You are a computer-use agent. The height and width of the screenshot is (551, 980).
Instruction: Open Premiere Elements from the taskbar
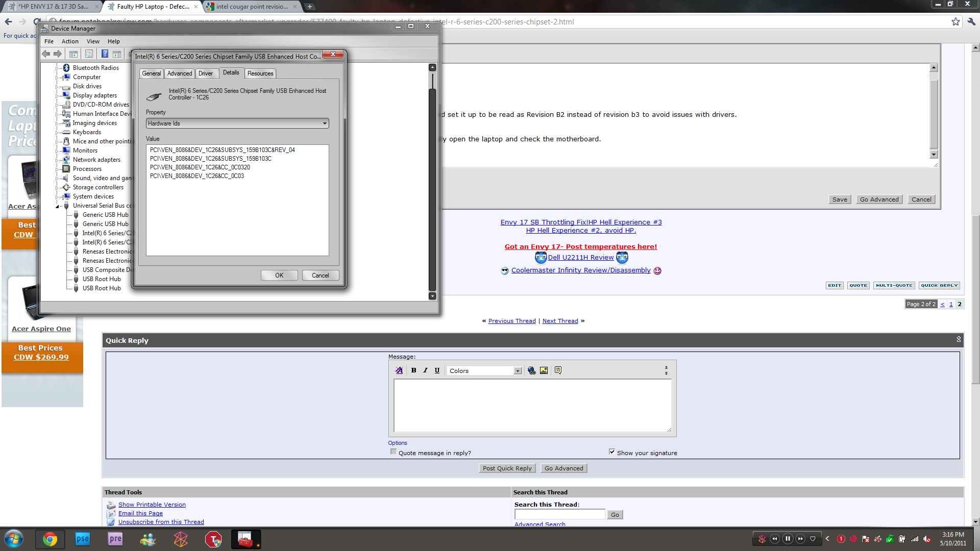(115, 539)
